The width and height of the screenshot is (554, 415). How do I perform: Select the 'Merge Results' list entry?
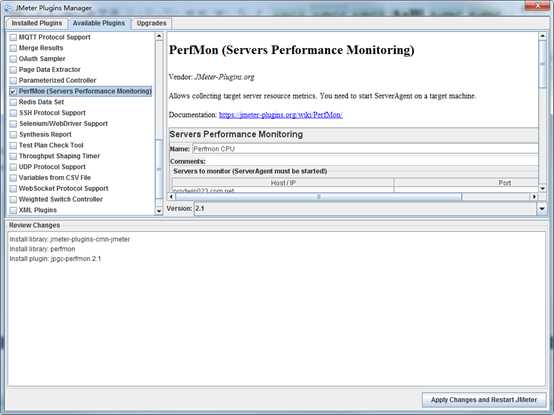click(x=41, y=48)
